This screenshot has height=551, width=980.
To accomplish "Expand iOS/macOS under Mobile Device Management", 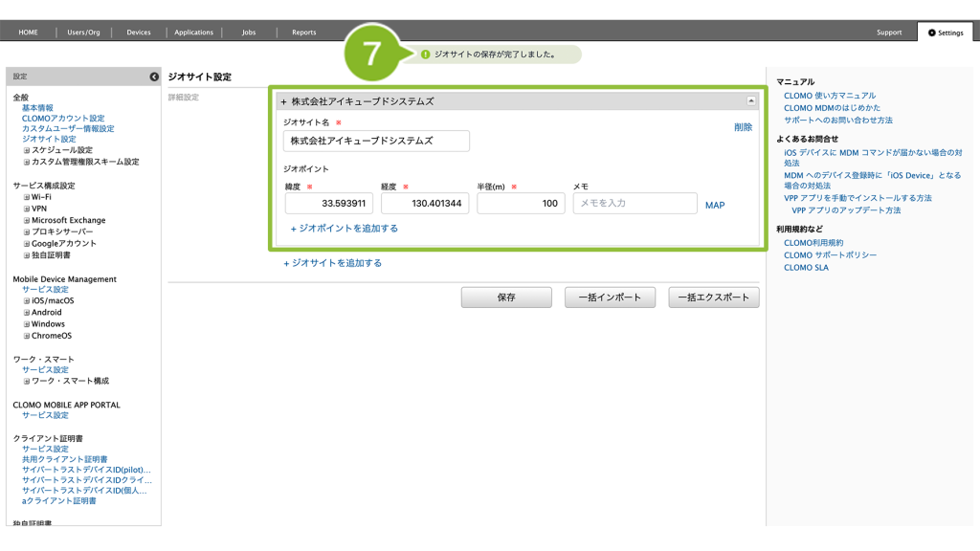I will pos(27,301).
